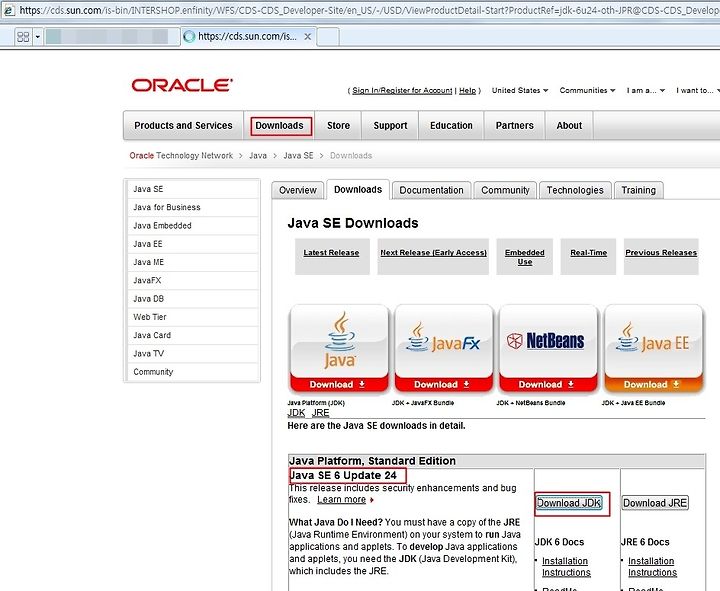Open the Education navigation item
The height and width of the screenshot is (591, 720).
(x=451, y=125)
